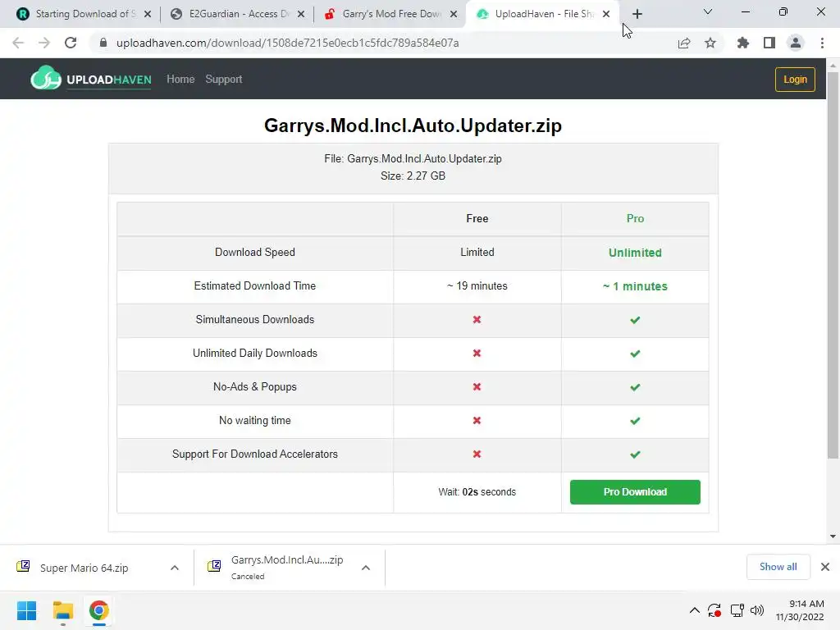Close the Starting Download tab

point(148,14)
